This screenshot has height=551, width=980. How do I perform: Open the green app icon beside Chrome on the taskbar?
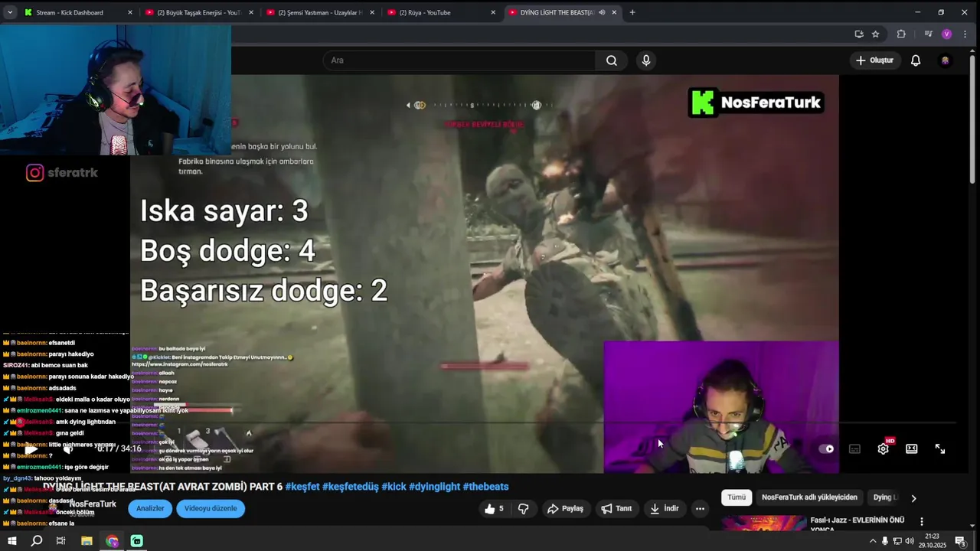click(x=137, y=541)
